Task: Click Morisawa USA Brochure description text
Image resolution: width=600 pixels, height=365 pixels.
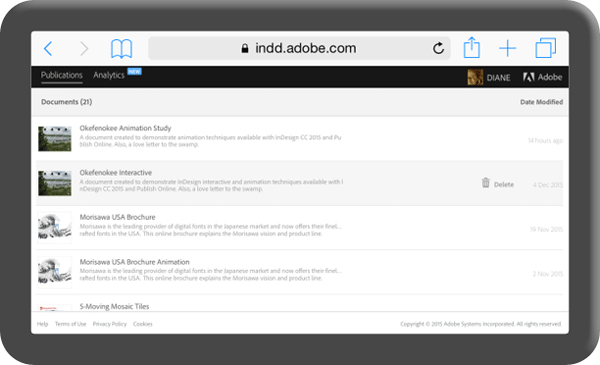Action: (210, 230)
